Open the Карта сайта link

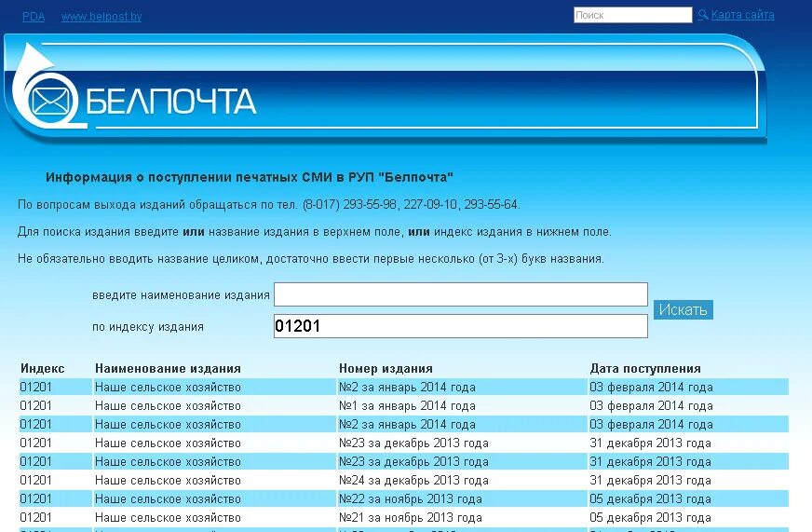pyautogui.click(x=742, y=15)
